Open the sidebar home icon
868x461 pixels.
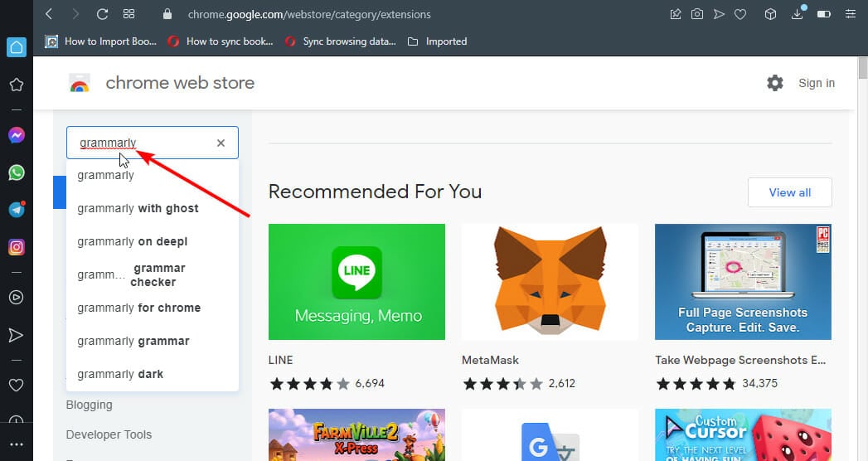click(x=17, y=47)
